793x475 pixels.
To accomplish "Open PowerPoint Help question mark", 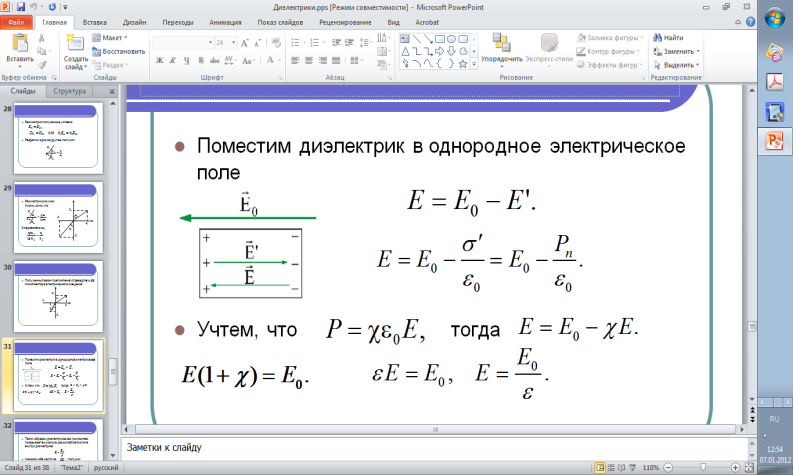I will 751,22.
